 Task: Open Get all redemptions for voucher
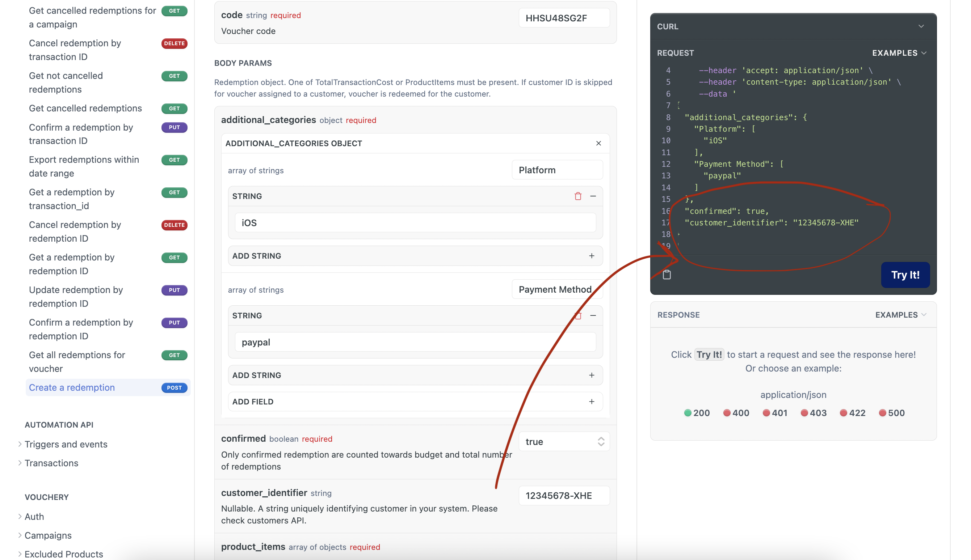[x=77, y=361]
